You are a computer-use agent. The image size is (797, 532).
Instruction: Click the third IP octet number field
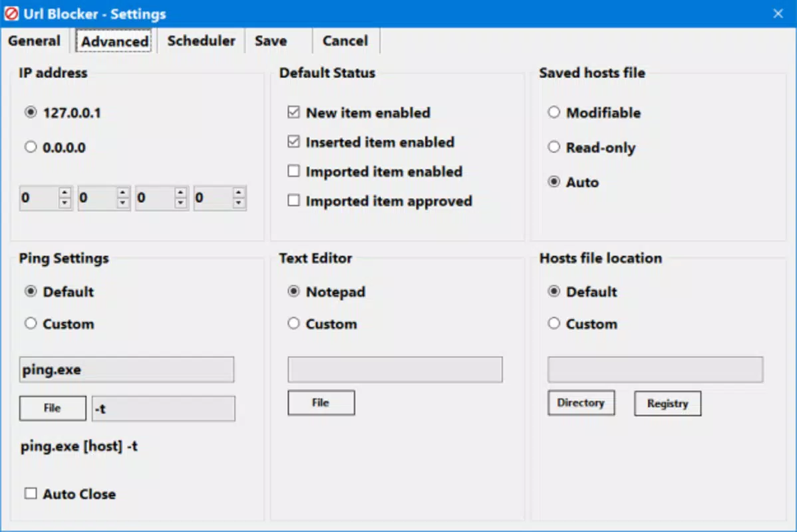[x=155, y=198]
